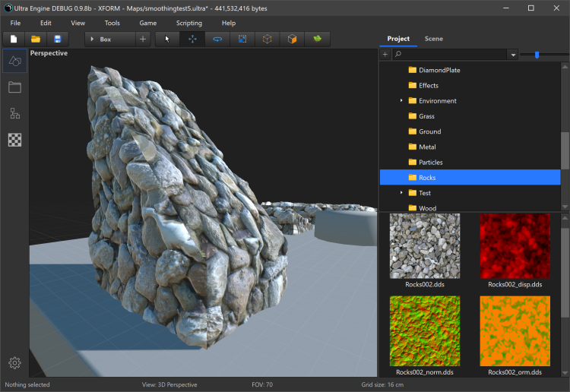Screen dimensions: 570x392
Task: Adjust the thumbnail size slider
Action: point(537,55)
